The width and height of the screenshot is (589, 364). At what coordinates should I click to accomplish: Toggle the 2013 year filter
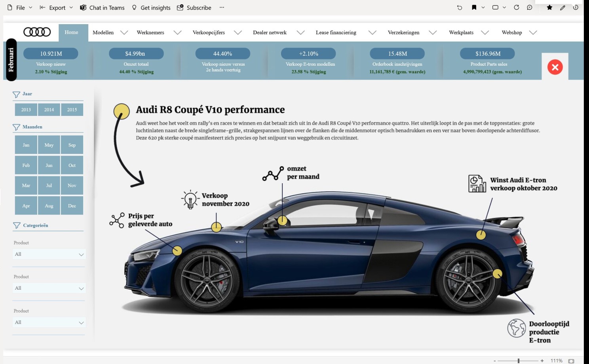tap(26, 110)
